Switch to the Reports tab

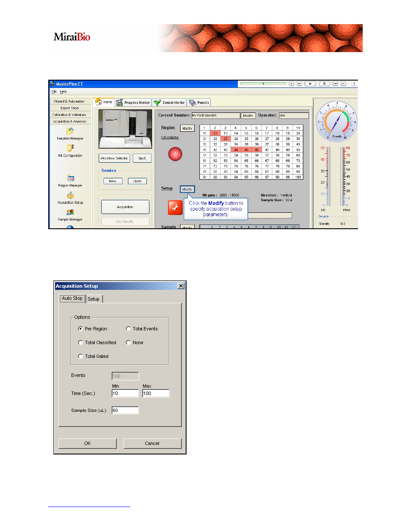(x=199, y=103)
